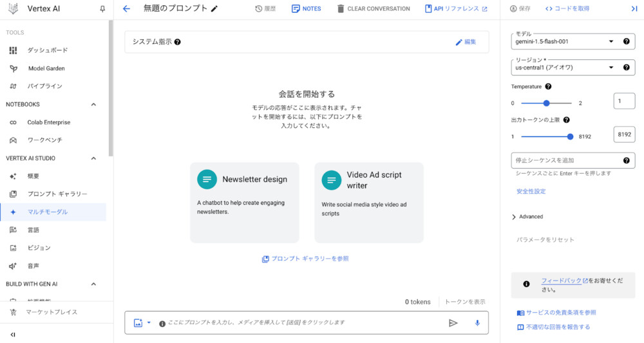This screenshot has height=343, width=644.
Task: Click stop sequence help icon
Action: (x=627, y=160)
